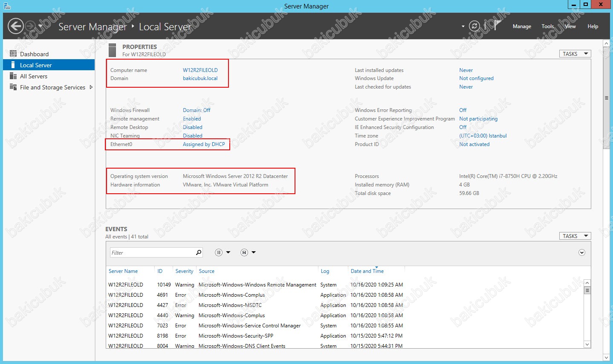Sort events by Server Name column
Screen dimensions: 613x364
coord(123,271)
